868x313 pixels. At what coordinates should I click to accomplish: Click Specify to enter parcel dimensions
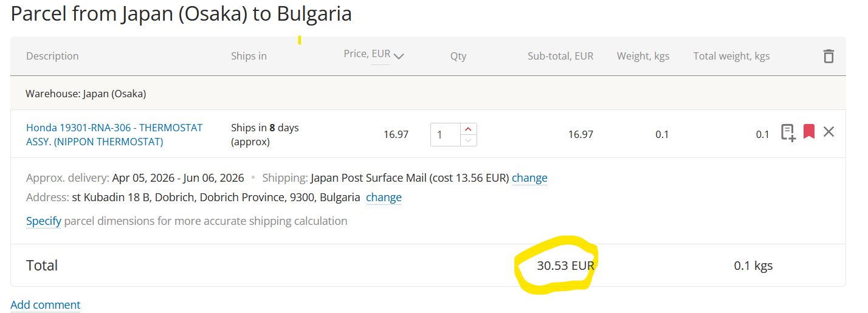(x=44, y=221)
